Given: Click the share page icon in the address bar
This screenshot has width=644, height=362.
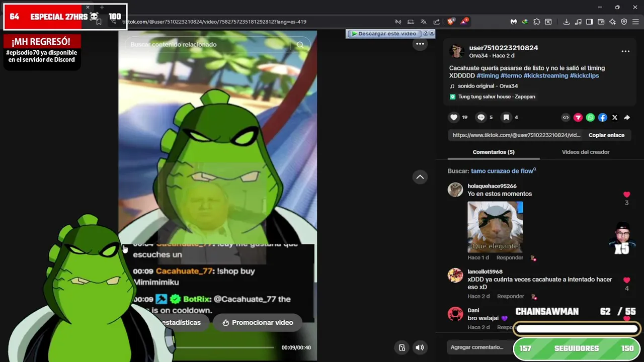Looking at the screenshot, I should (436, 22).
